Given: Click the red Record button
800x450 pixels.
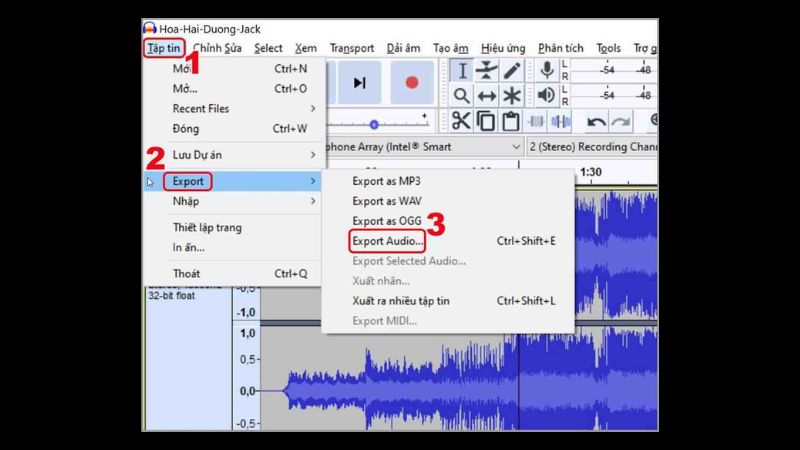Looking at the screenshot, I should [412, 83].
